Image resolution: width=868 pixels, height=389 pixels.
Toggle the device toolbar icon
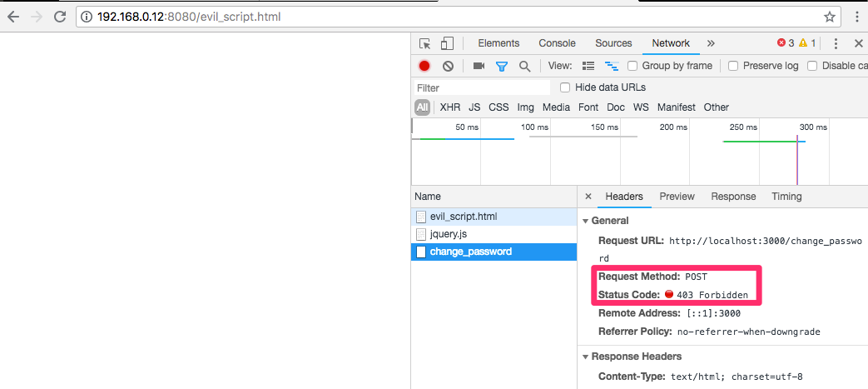point(447,43)
